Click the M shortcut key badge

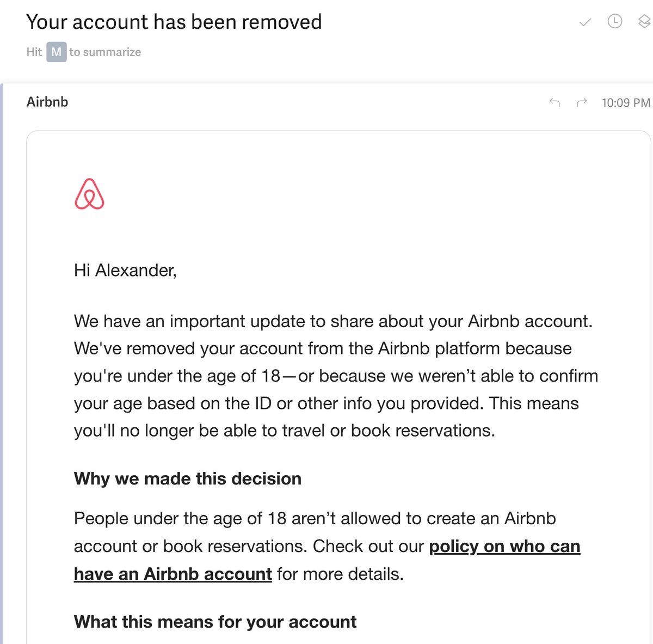point(57,52)
